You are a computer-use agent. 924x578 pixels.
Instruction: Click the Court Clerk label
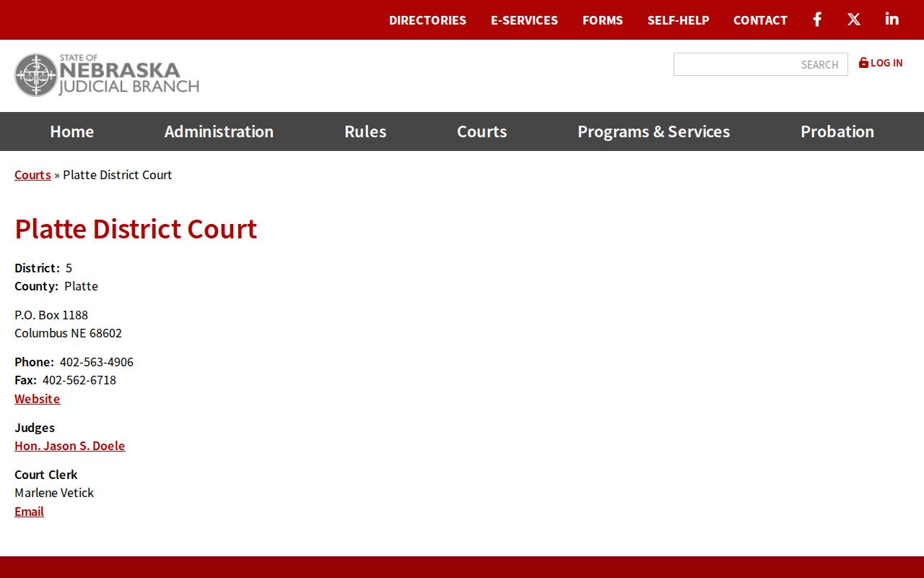pyautogui.click(x=46, y=475)
